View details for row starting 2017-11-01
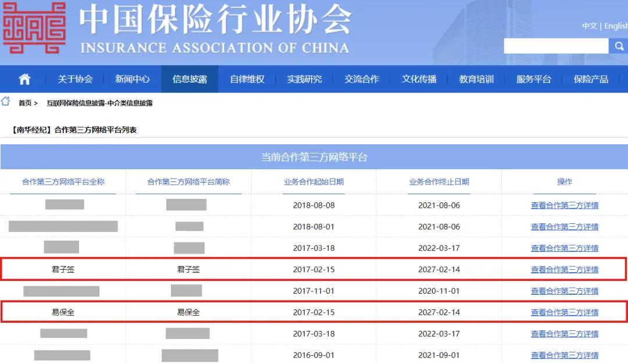 (x=564, y=291)
